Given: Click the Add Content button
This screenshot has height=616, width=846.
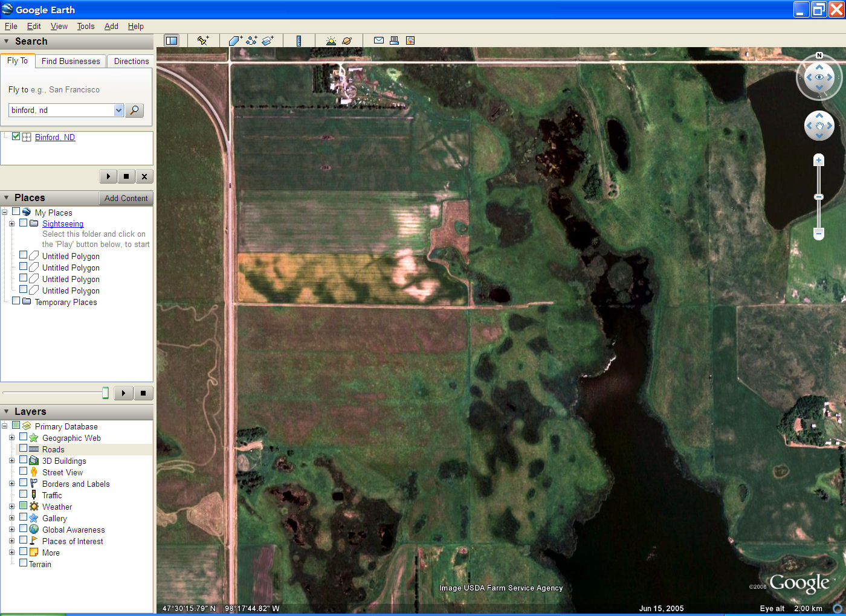Looking at the screenshot, I should pyautogui.click(x=126, y=198).
